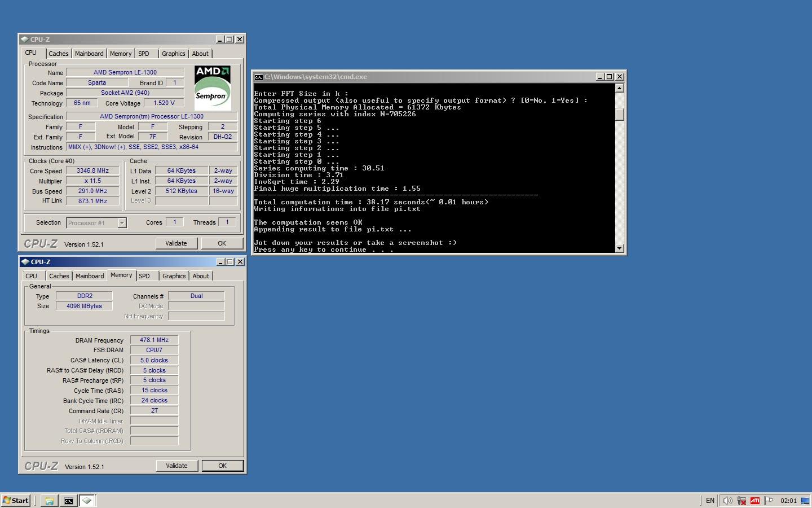The height and width of the screenshot is (508, 812).
Task: Switch to cmd window via taskbar icon
Action: (x=68, y=501)
